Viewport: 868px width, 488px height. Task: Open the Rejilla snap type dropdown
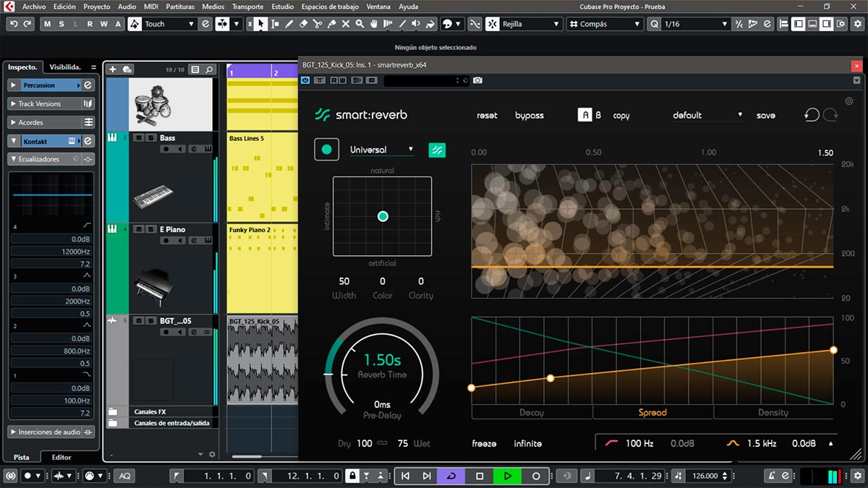click(532, 24)
